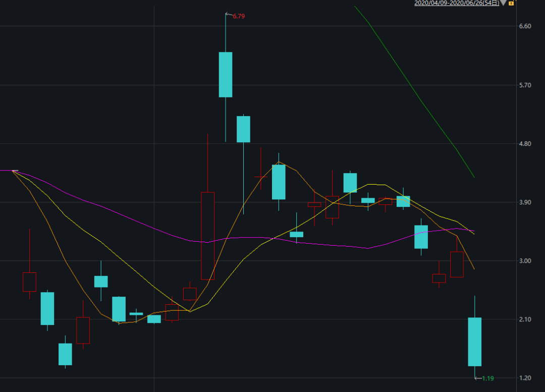This screenshot has height=392, width=545.
Task: Click the 5.70 price axis label
Action: (525, 85)
